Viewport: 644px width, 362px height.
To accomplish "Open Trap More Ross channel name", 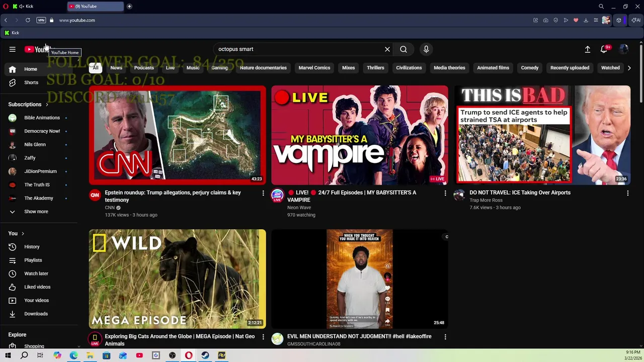I will pyautogui.click(x=486, y=200).
